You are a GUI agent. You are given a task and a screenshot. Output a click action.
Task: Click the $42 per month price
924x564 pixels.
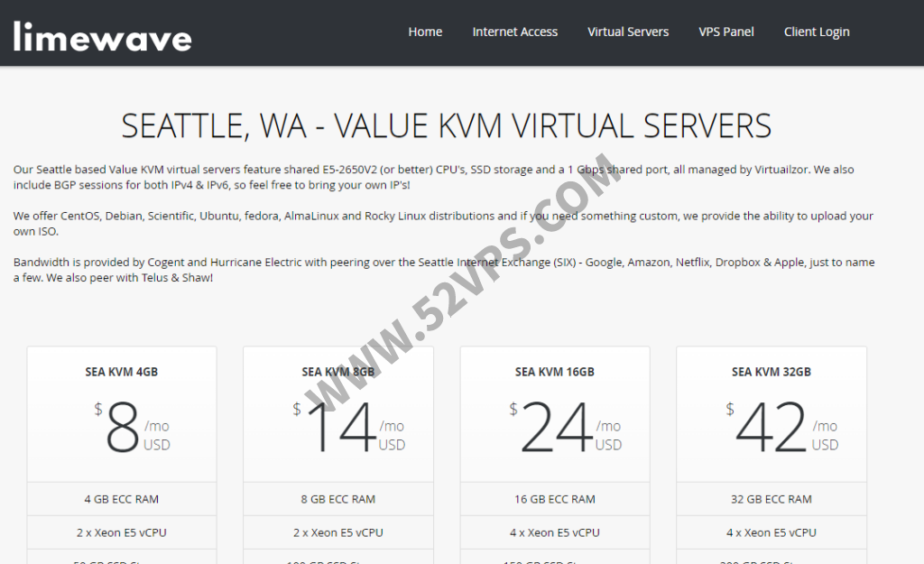coord(782,427)
